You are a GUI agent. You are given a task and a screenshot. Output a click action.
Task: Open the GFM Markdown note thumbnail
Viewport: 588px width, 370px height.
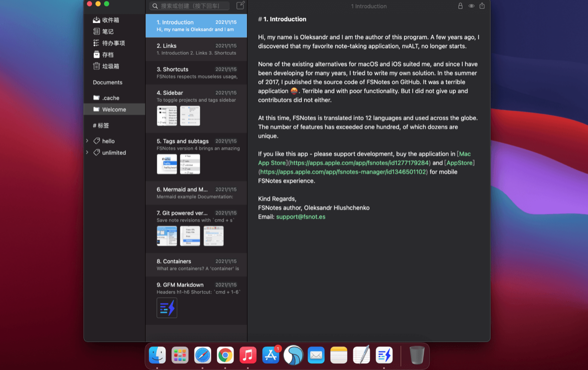click(x=166, y=307)
